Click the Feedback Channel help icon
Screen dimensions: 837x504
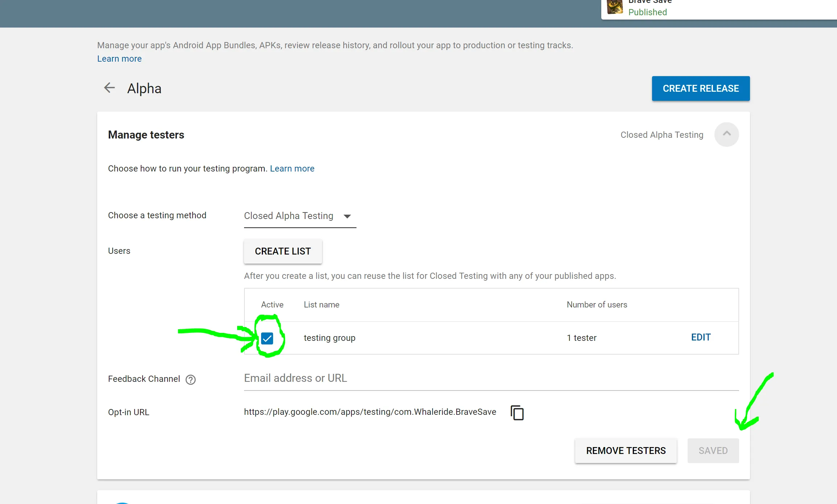tap(190, 380)
